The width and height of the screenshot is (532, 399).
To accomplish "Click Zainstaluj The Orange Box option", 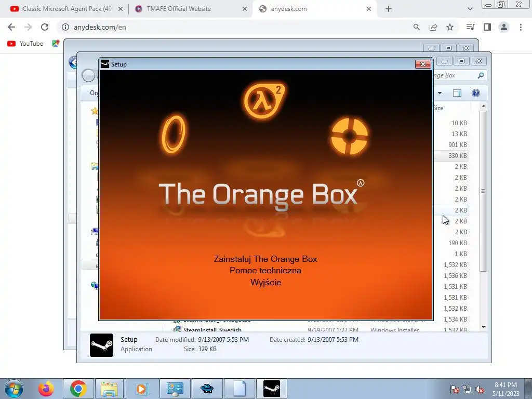I will [265, 259].
